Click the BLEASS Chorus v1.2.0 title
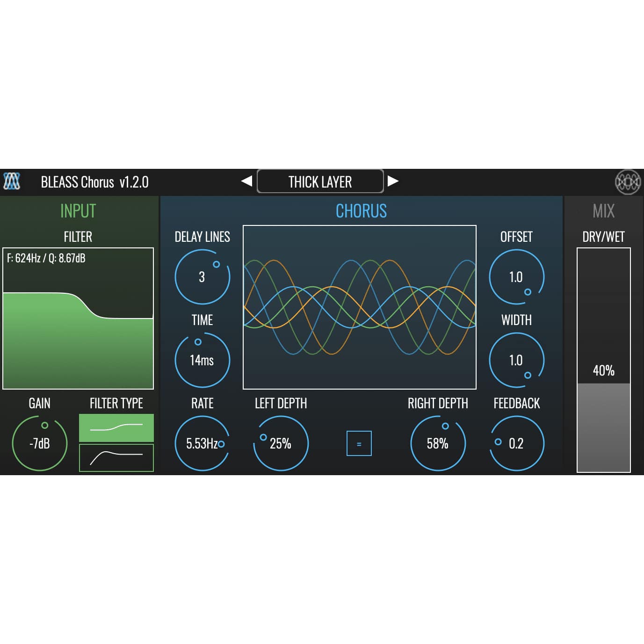This screenshot has width=644, height=644. [x=95, y=182]
